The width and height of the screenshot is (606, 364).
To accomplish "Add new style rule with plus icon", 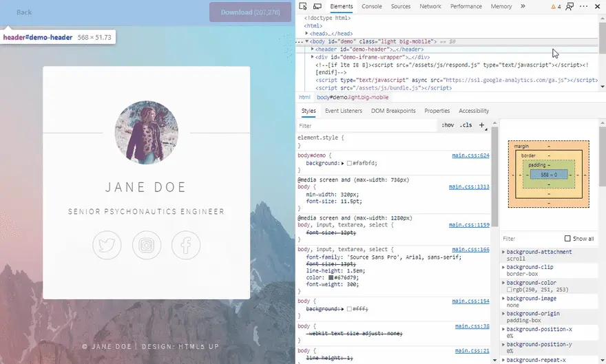I will (x=482, y=125).
